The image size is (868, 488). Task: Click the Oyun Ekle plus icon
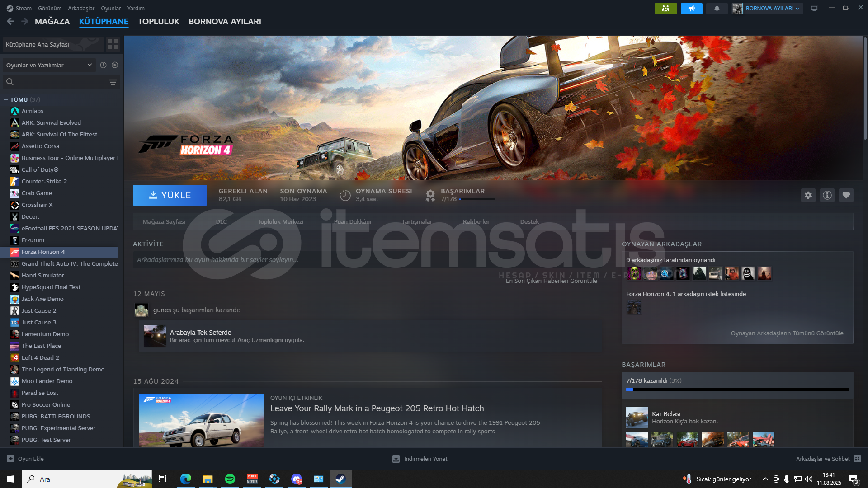click(11, 459)
